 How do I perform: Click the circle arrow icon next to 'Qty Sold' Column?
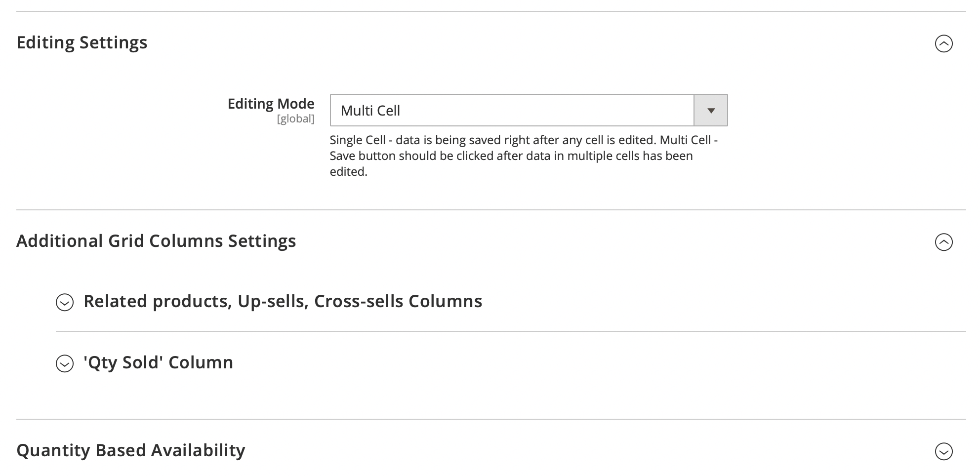pyautogui.click(x=65, y=363)
